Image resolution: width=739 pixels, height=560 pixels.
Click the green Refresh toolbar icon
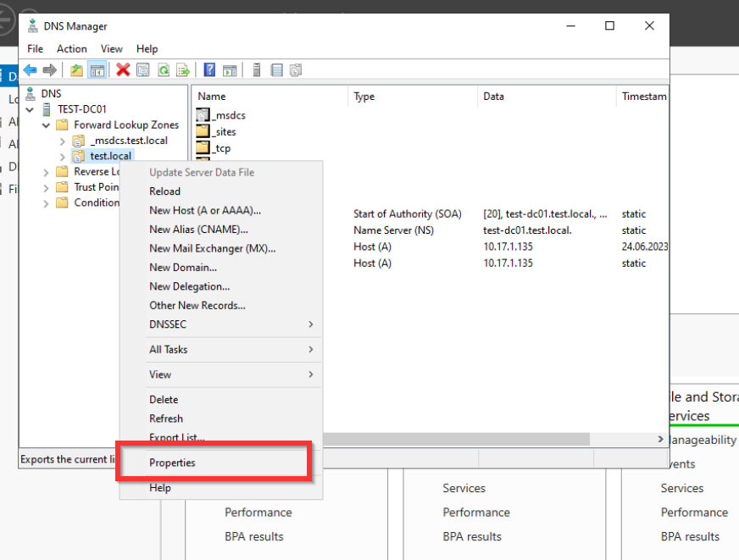click(x=163, y=70)
